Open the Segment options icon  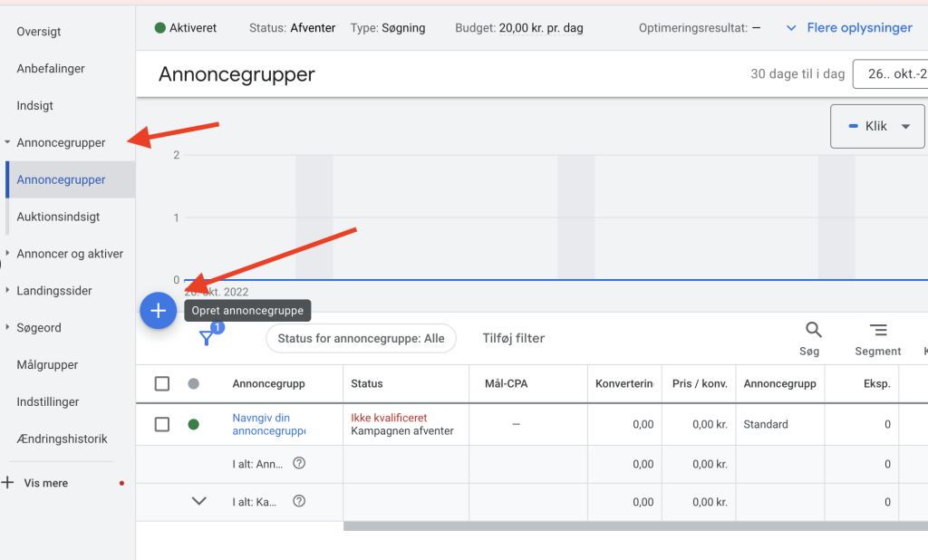click(x=877, y=330)
